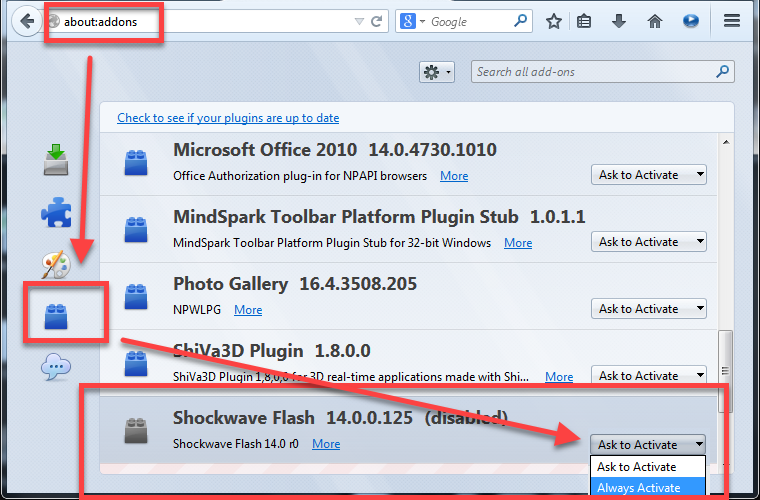Click the gray Shockwave Flash plugin icon

coord(136,431)
